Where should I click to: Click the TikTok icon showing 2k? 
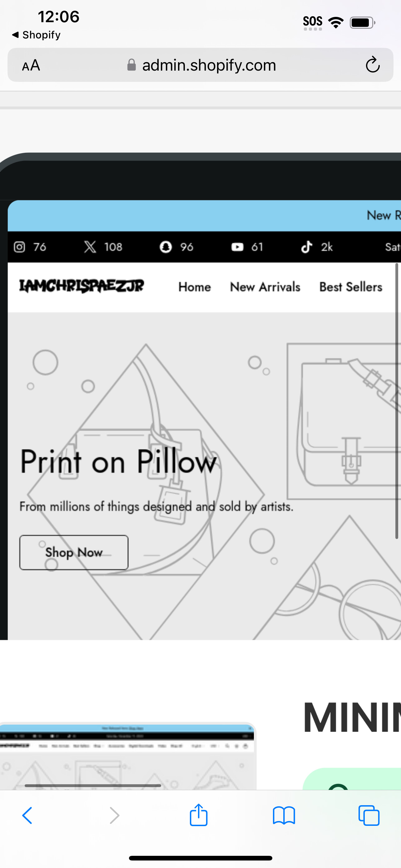coord(306,247)
